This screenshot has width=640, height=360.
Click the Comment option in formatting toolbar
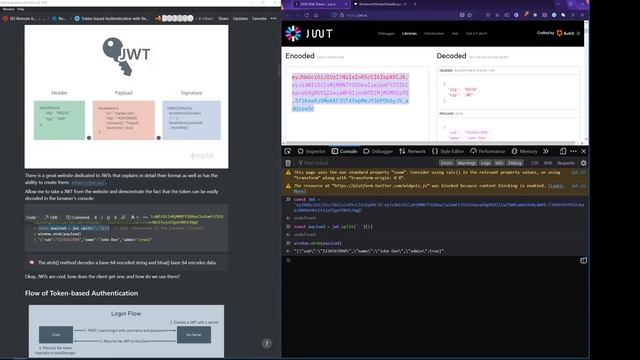tap(78, 217)
